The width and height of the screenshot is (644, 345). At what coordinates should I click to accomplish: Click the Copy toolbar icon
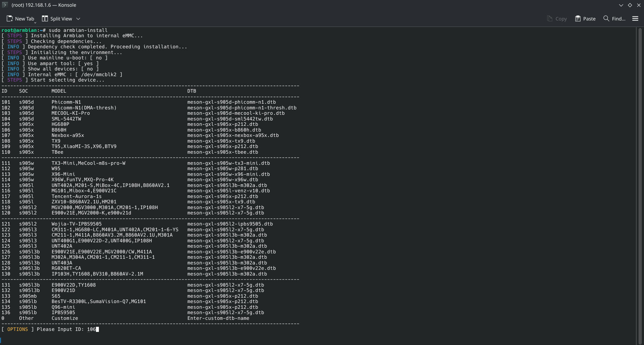tap(549, 19)
